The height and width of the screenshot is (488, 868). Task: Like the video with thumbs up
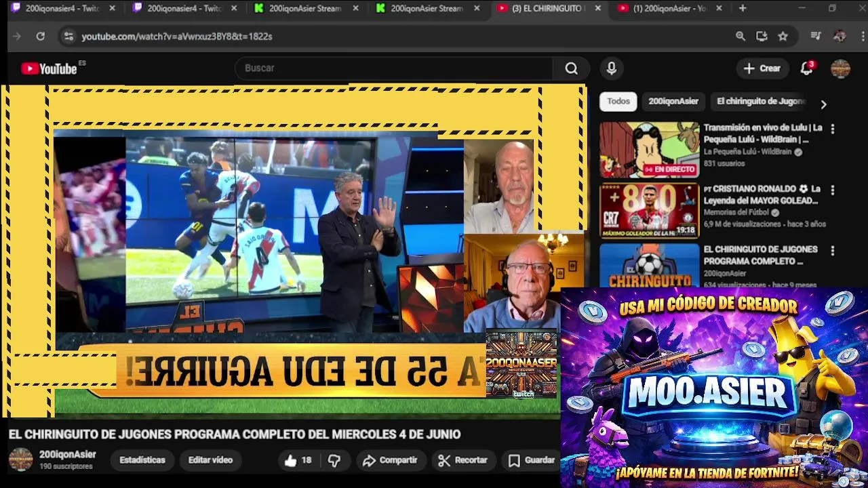(x=298, y=460)
